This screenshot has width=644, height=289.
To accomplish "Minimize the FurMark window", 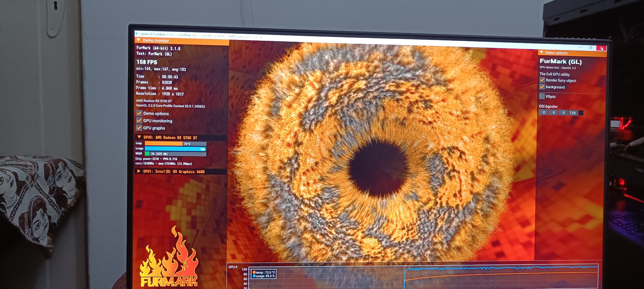I will click(x=581, y=47).
